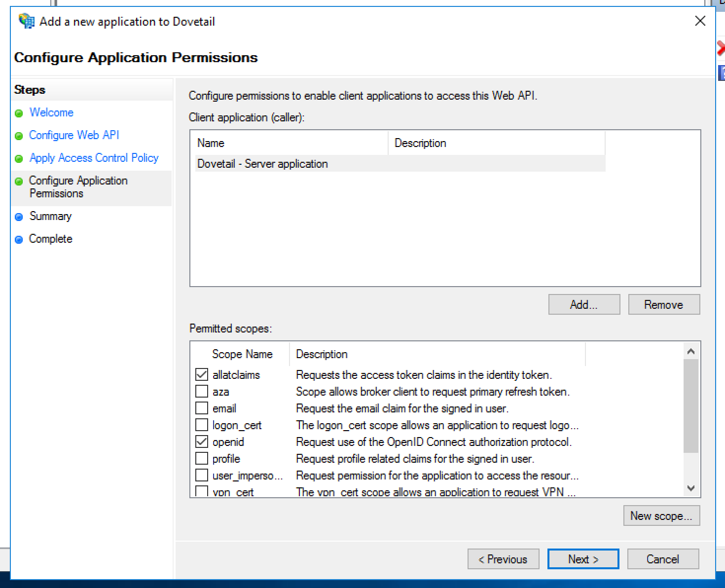
Task: Go to the Welcome step
Action: [51, 113]
